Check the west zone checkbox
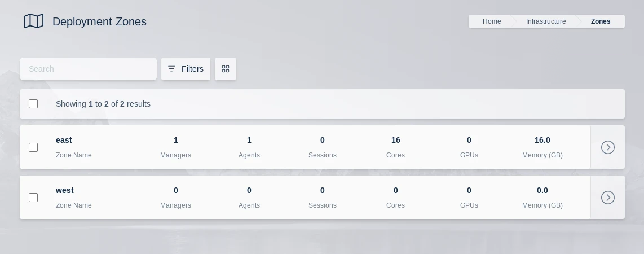Screen dimensions: 644x254 coord(33,198)
